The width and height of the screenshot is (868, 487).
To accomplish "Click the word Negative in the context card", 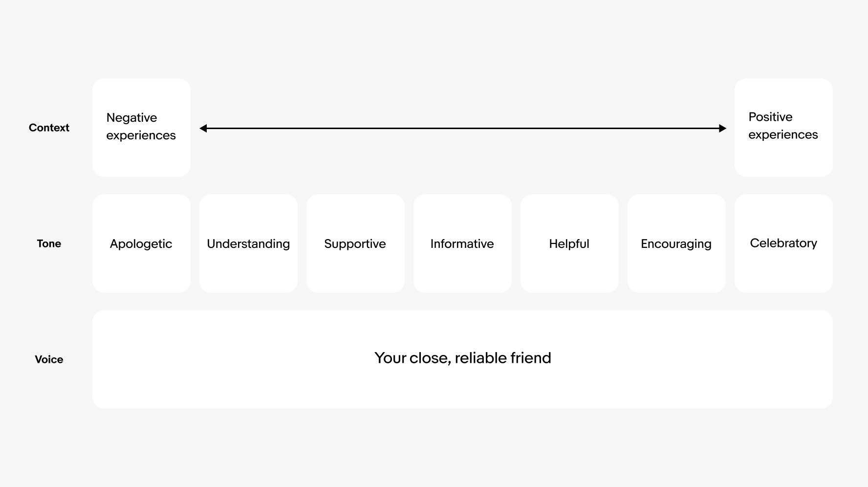I will [x=131, y=118].
